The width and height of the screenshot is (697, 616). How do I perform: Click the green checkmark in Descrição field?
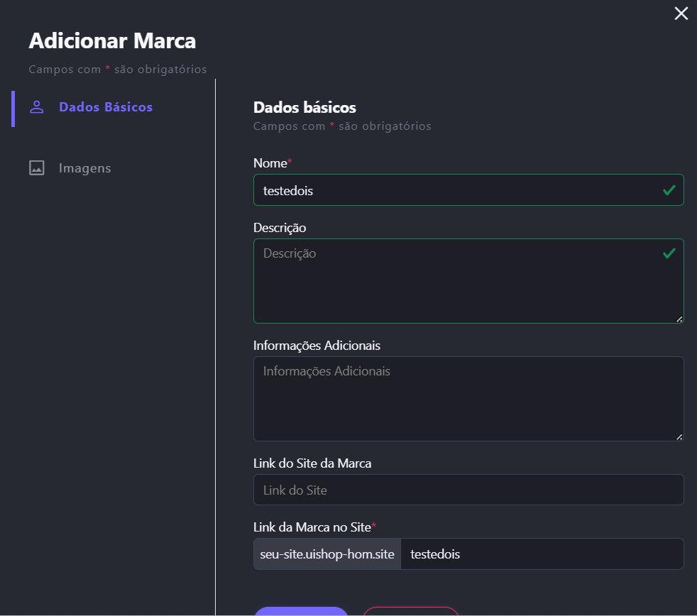(669, 253)
